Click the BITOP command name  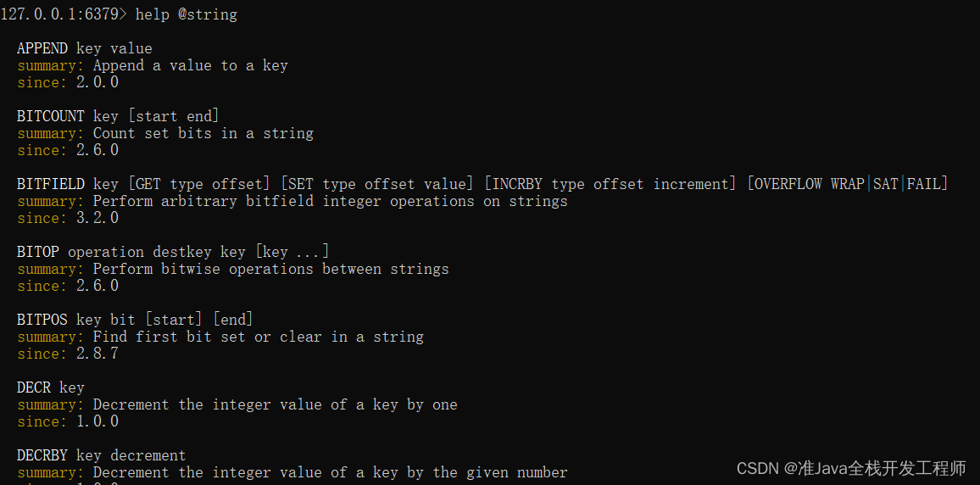(x=38, y=252)
